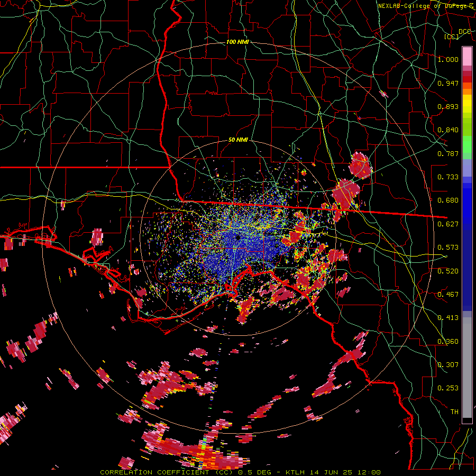The image size is (476, 476).
Task: Click the 0.680 color scale value
Action: coord(448,200)
